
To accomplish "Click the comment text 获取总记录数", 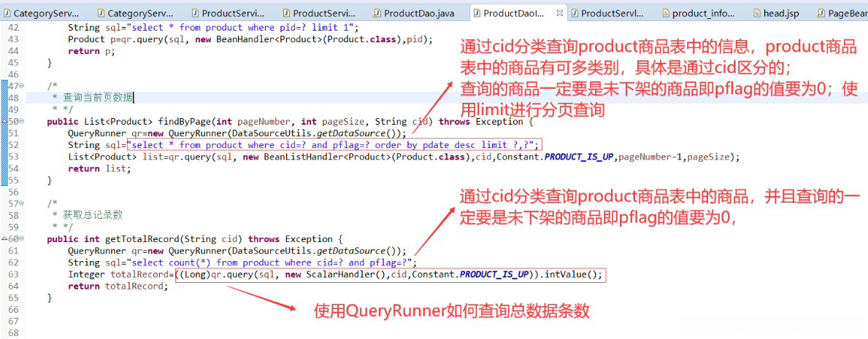I will (93, 215).
